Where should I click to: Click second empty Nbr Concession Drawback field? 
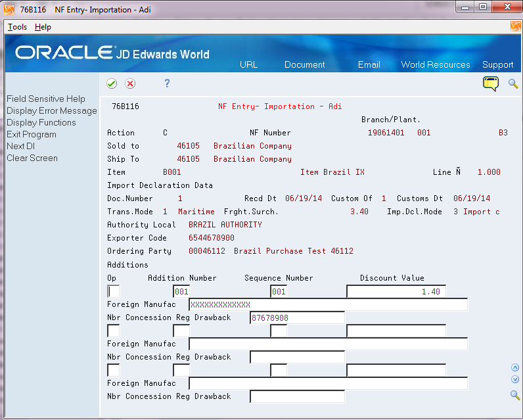coord(297,358)
